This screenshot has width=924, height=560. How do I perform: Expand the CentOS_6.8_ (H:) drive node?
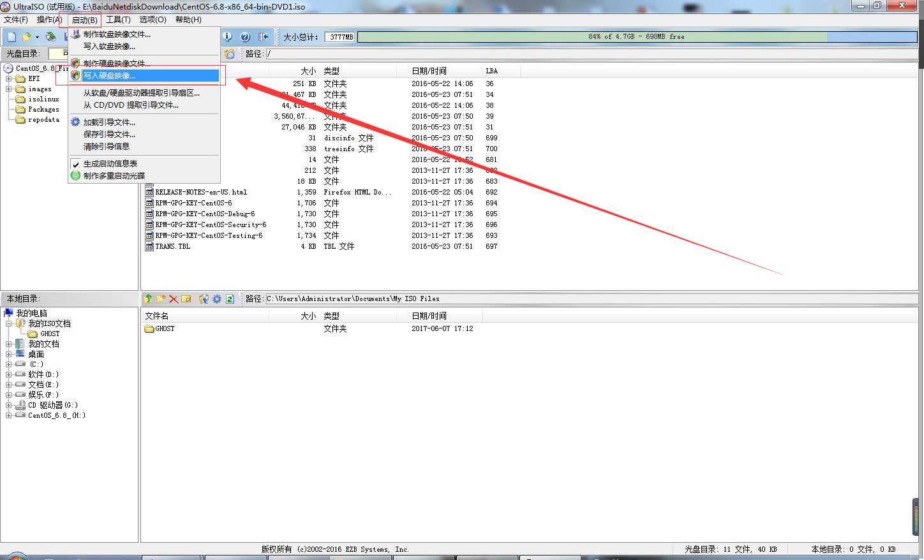pyautogui.click(x=9, y=415)
